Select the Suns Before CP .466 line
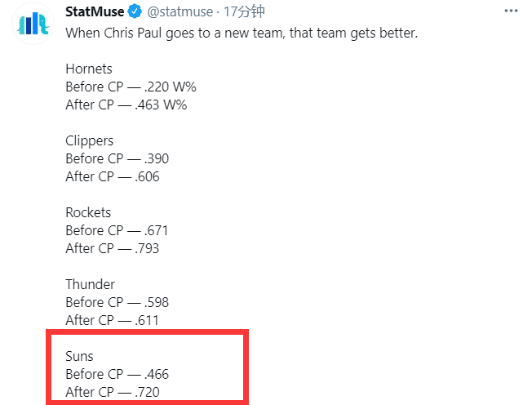This screenshot has height=405, width=532. point(117,374)
